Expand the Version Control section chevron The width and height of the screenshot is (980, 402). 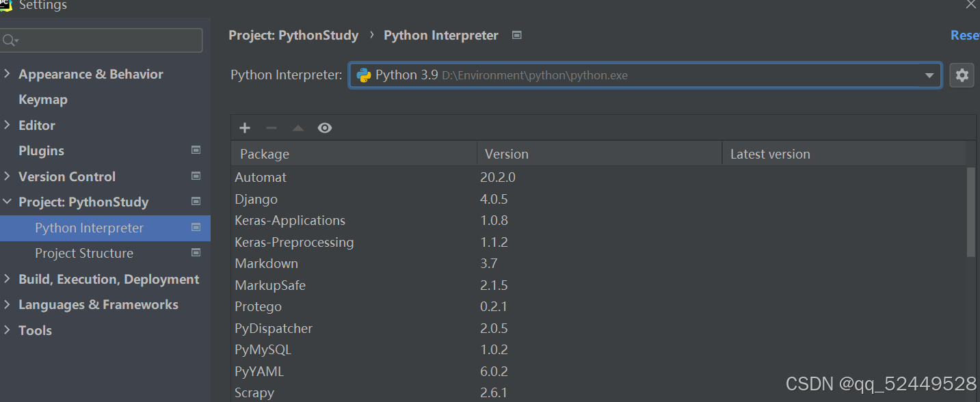pyautogui.click(x=7, y=176)
